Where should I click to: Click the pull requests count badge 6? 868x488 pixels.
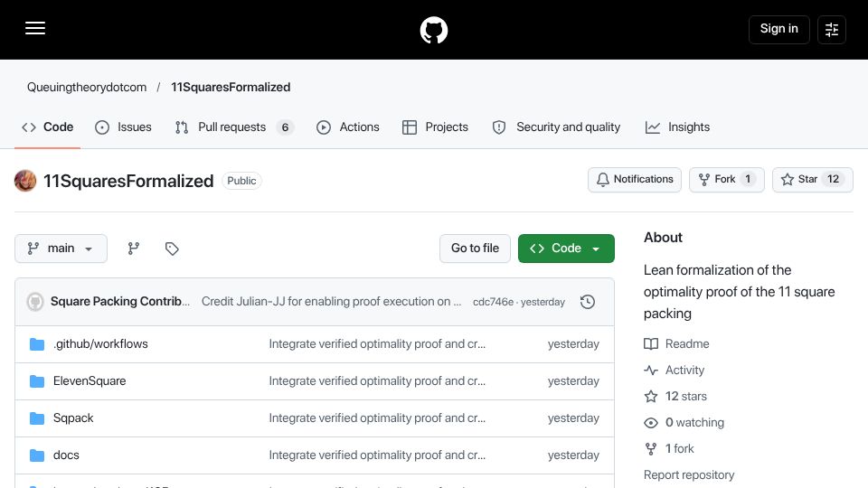click(285, 127)
